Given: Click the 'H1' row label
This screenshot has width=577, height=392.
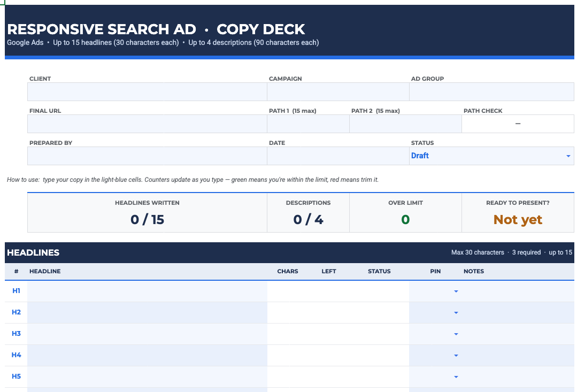Looking at the screenshot, I should click(x=16, y=291).
